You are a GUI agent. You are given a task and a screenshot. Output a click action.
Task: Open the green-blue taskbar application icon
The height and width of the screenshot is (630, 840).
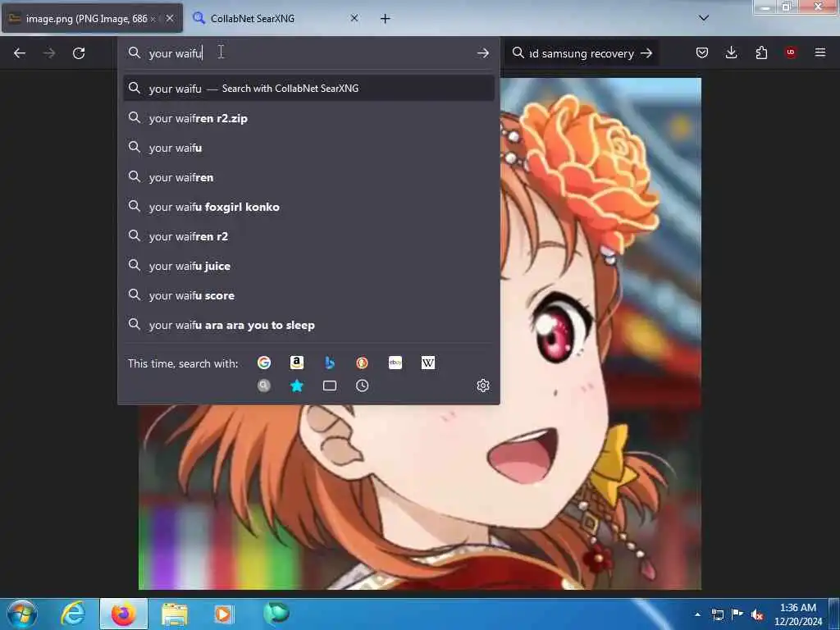tap(276, 613)
